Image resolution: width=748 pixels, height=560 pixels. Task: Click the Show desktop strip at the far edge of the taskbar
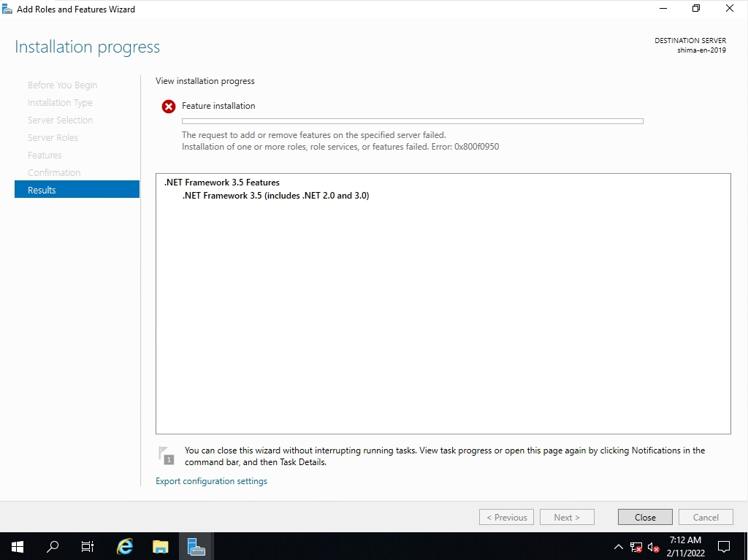(746, 547)
